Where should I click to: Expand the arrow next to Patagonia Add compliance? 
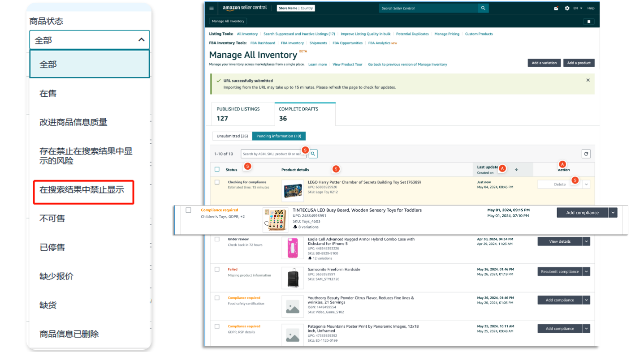click(586, 329)
